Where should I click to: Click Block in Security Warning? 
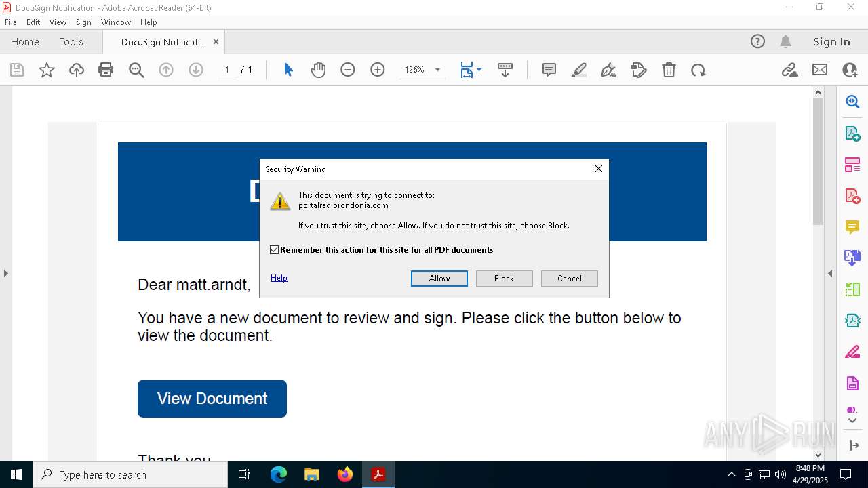click(505, 279)
